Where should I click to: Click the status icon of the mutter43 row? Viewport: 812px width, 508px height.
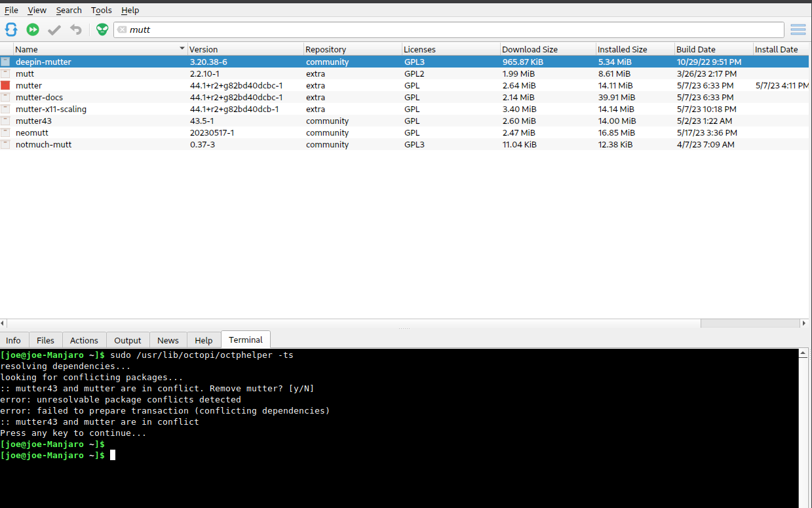click(5, 121)
